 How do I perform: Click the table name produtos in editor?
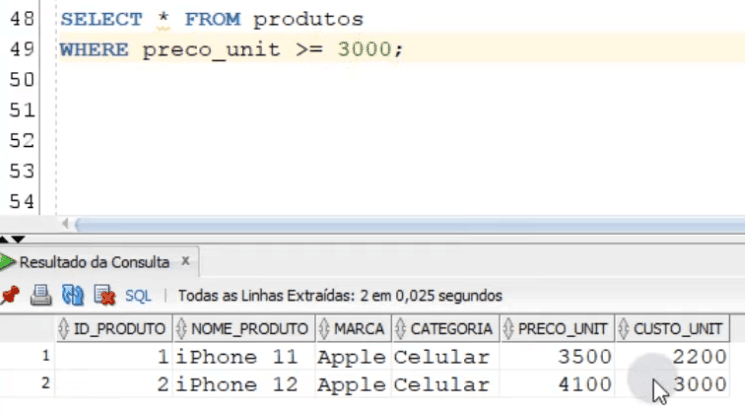click(308, 19)
